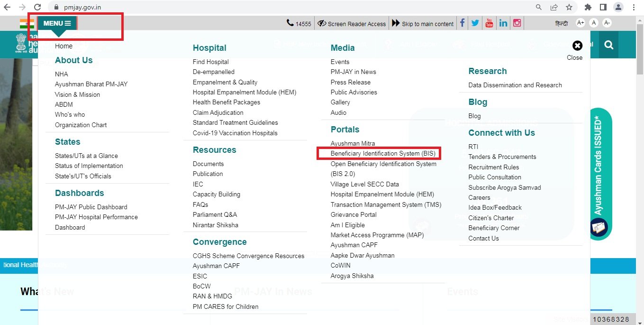
Task: Open Standard Treatment Guidelines
Action: 236,122
